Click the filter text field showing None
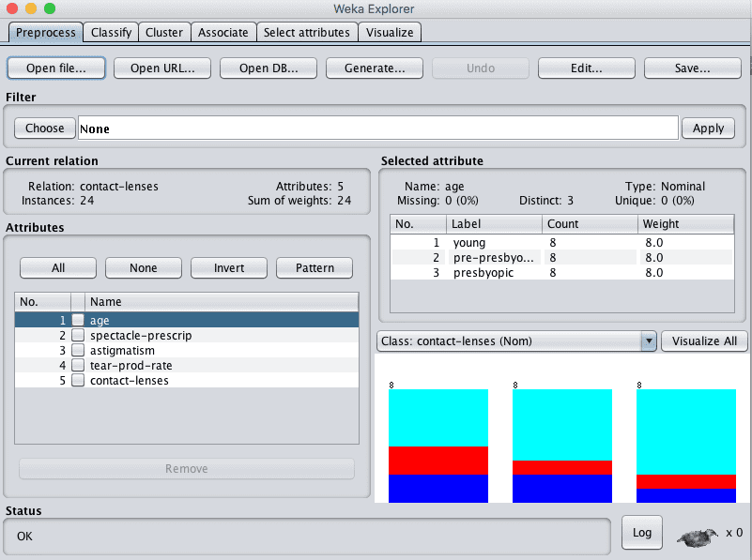752x560 pixels. tap(378, 128)
